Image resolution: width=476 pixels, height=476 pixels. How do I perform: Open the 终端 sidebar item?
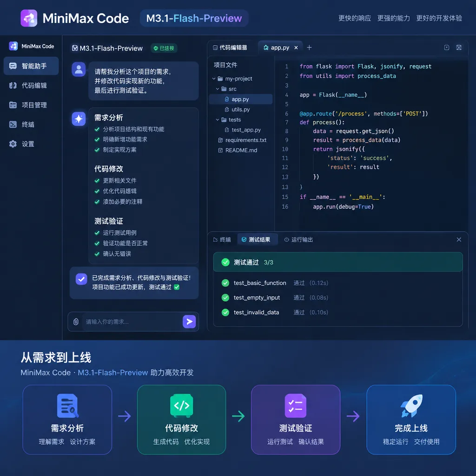[x=31, y=125]
